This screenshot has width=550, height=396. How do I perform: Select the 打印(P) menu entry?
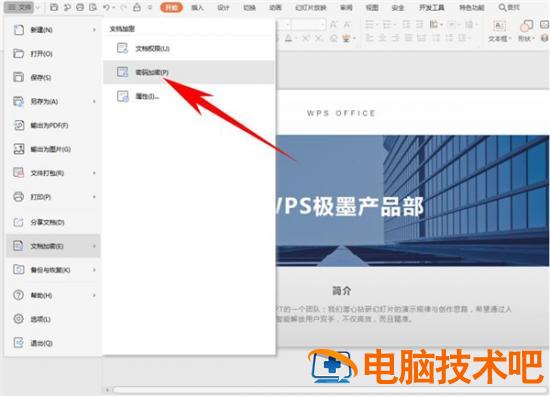(x=53, y=197)
